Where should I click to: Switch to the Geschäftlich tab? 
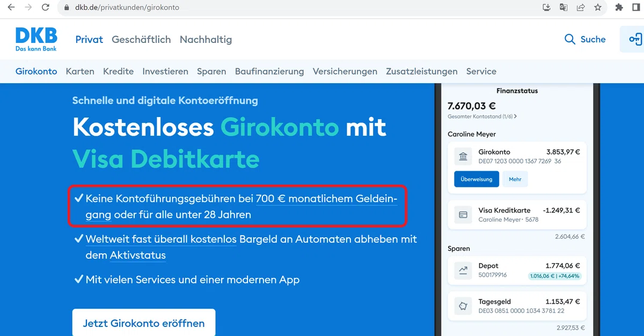click(141, 39)
